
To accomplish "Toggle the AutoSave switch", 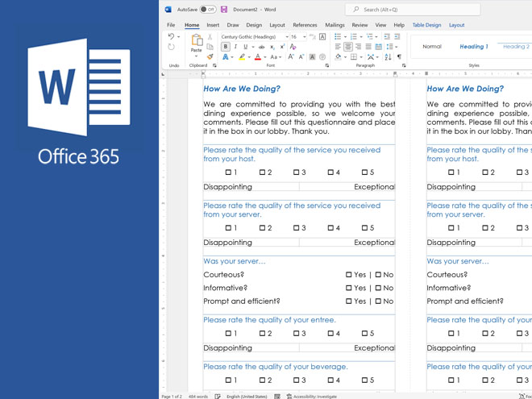I will pyautogui.click(x=207, y=10).
